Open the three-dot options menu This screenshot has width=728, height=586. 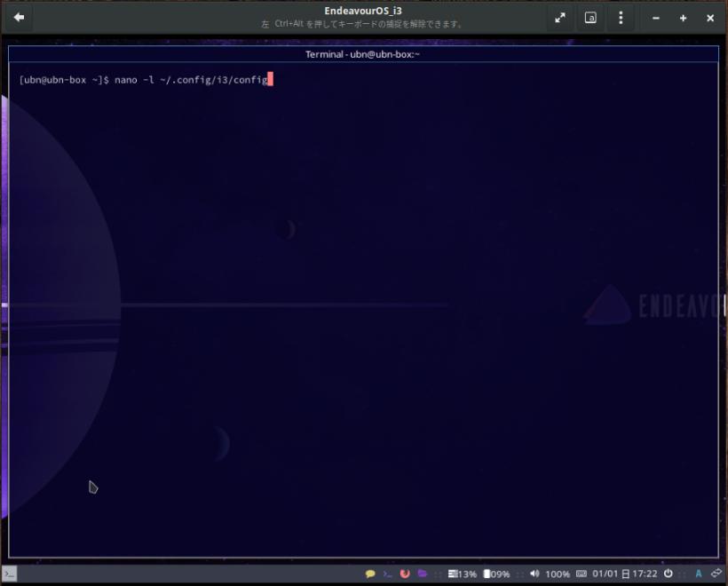621,18
